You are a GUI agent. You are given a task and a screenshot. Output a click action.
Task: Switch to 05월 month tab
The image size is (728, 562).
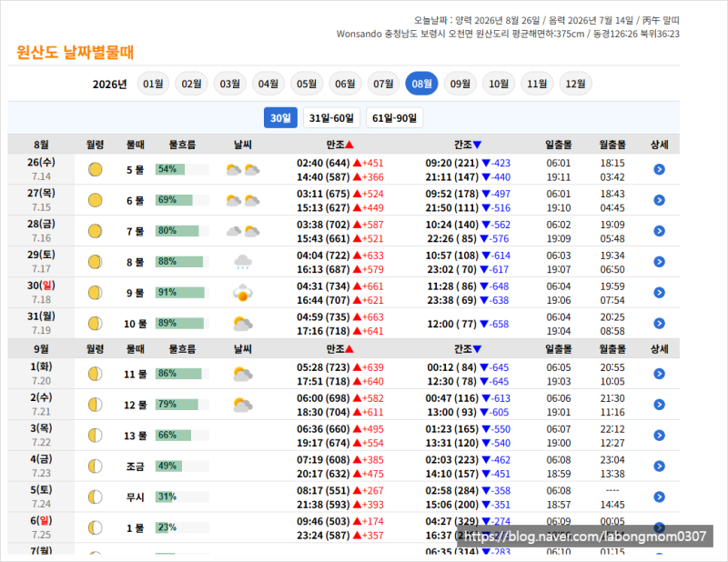pos(307,84)
